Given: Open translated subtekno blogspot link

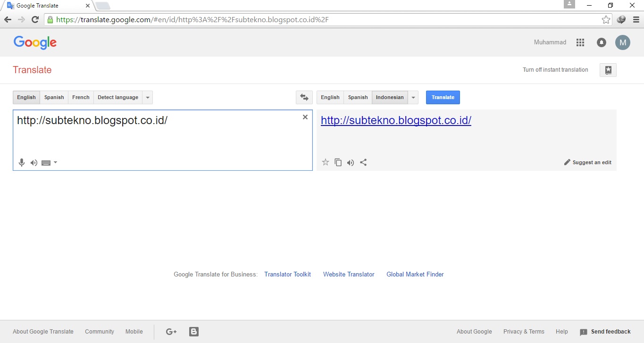Looking at the screenshot, I should [396, 120].
